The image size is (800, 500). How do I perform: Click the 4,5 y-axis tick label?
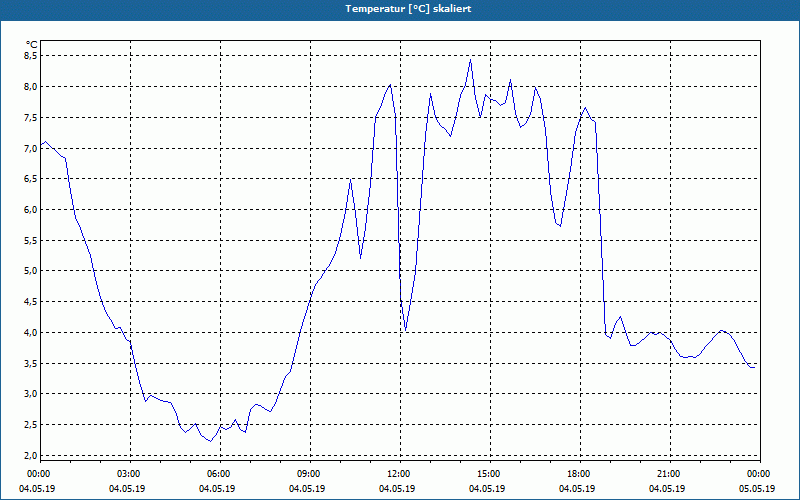(x=31, y=302)
